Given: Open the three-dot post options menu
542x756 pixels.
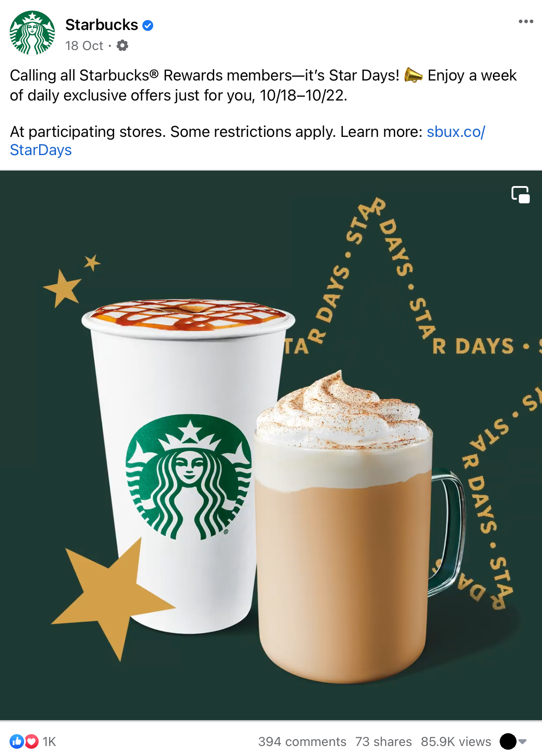Looking at the screenshot, I should click(x=526, y=21).
